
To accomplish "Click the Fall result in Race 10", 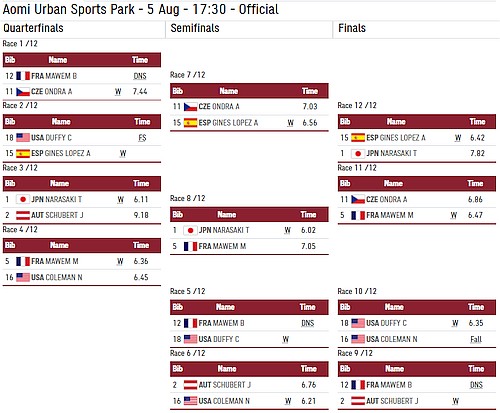I will [476, 339].
